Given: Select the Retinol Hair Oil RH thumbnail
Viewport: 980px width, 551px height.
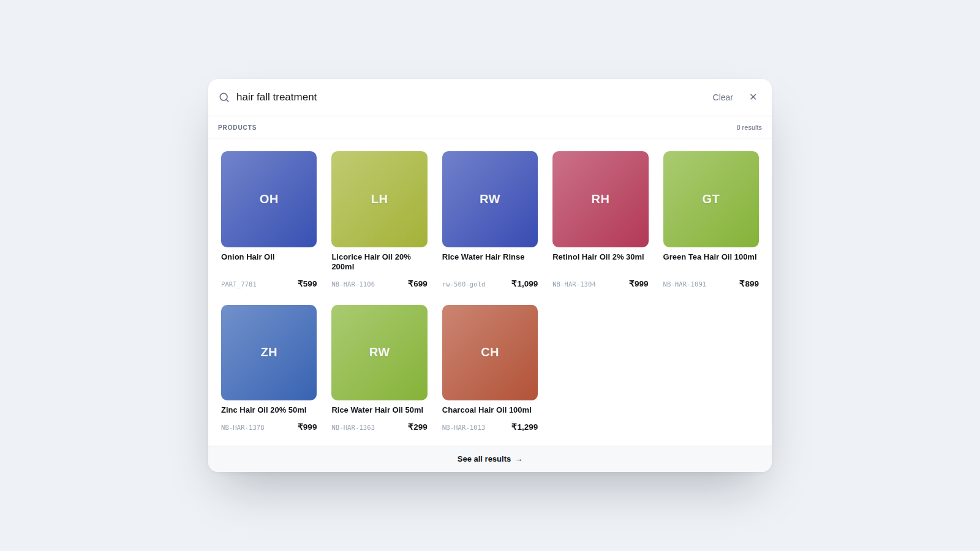Looking at the screenshot, I should 600,199.
